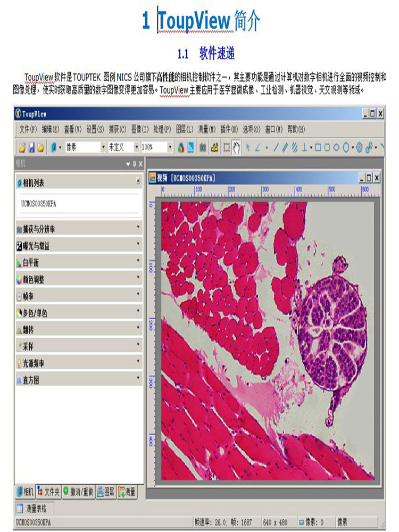Image resolution: width=399 pixels, height=532 pixels.
Task: Pin the 相机 sidebar panel
Action: coord(135,164)
